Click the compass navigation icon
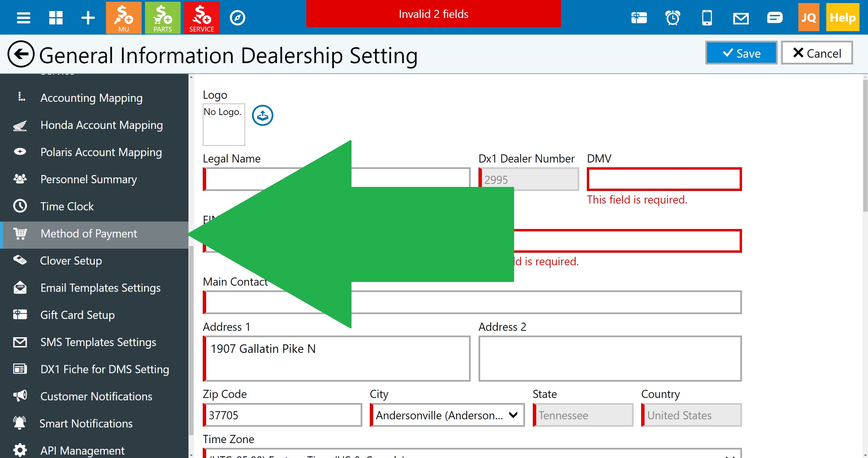Image resolution: width=868 pixels, height=458 pixels. (x=237, y=18)
